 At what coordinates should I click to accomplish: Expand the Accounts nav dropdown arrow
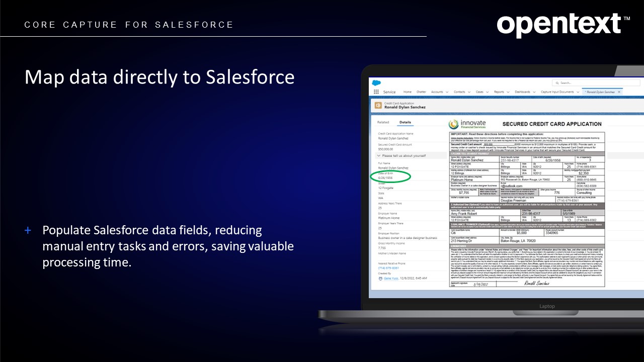(446, 92)
